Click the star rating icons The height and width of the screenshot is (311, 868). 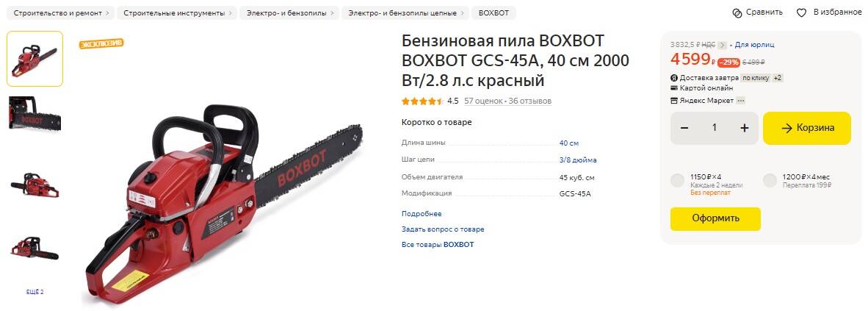tap(422, 101)
